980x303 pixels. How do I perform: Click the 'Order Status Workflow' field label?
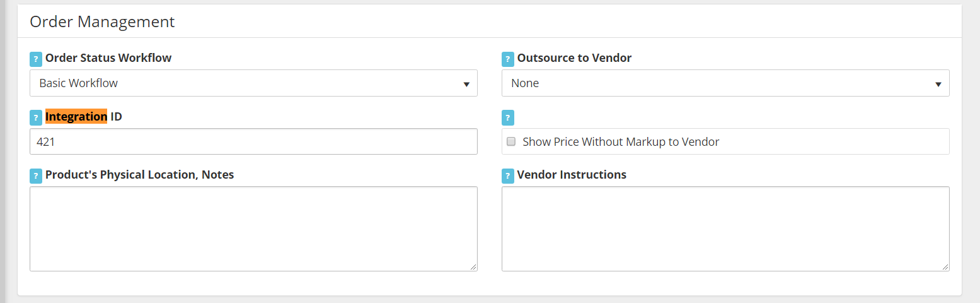(x=108, y=58)
